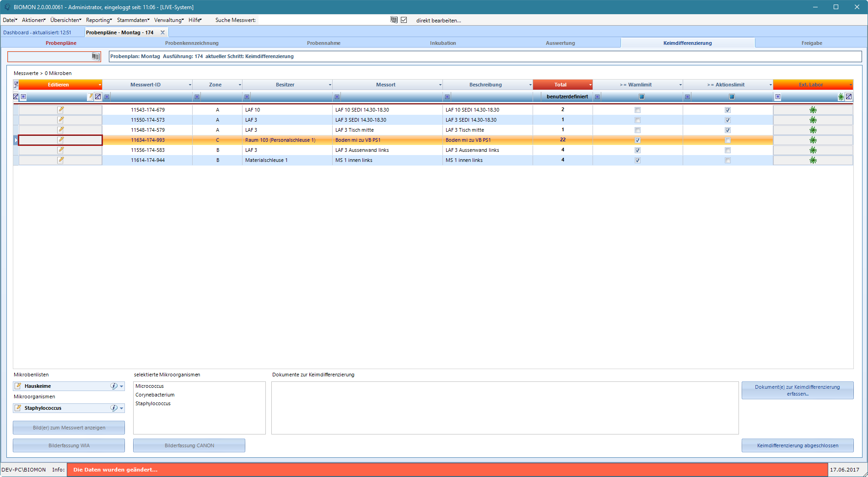Click Dokument(e) zur Keimdifferenzierung erfassen button

(x=798, y=390)
